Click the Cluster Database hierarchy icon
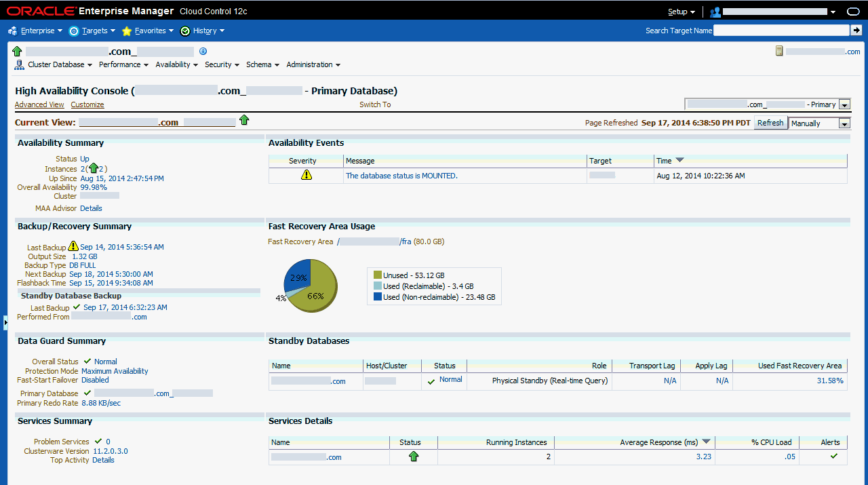This screenshot has width=868, height=485. coord(19,65)
